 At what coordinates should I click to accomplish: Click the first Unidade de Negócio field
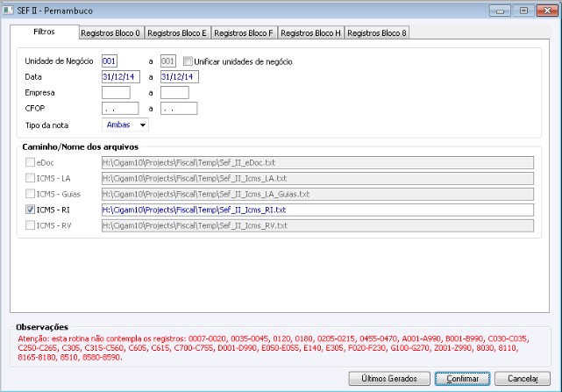[110, 61]
